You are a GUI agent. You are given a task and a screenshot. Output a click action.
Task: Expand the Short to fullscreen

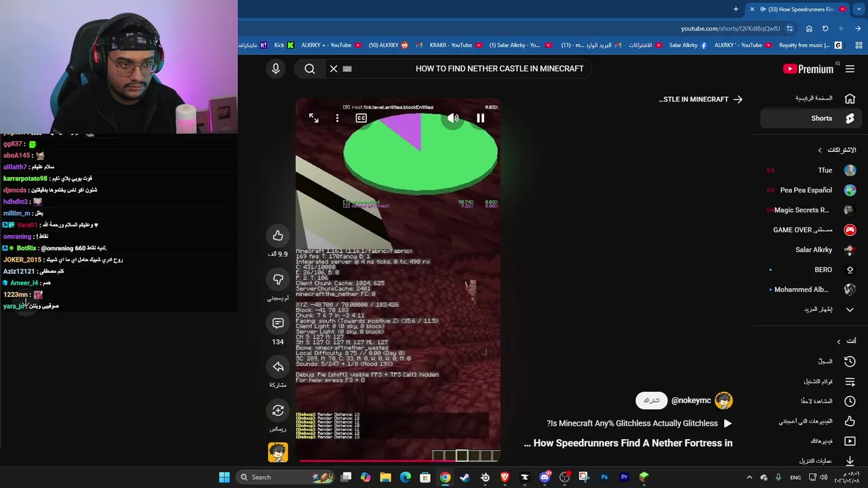click(313, 118)
